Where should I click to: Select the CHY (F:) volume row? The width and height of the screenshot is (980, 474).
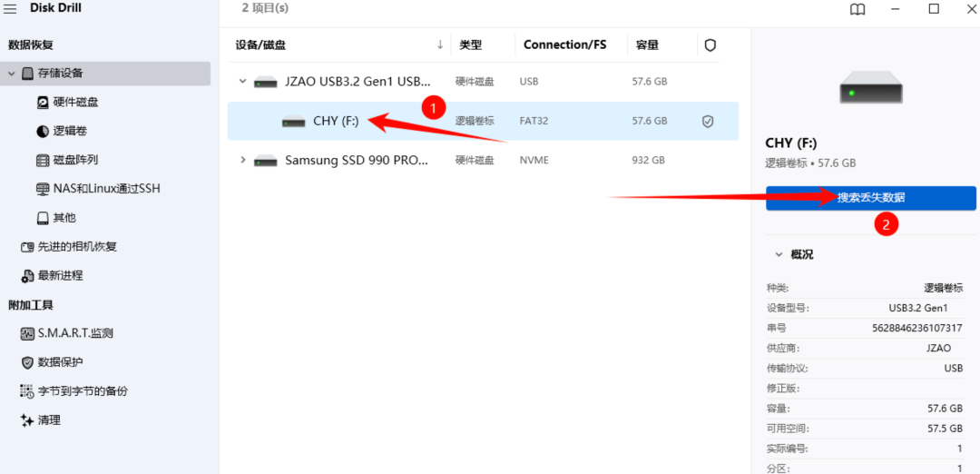point(483,122)
